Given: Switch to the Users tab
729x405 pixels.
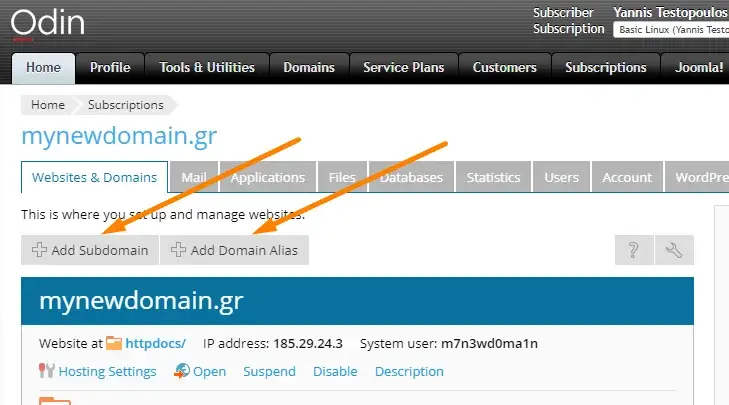Looking at the screenshot, I should pyautogui.click(x=562, y=177).
